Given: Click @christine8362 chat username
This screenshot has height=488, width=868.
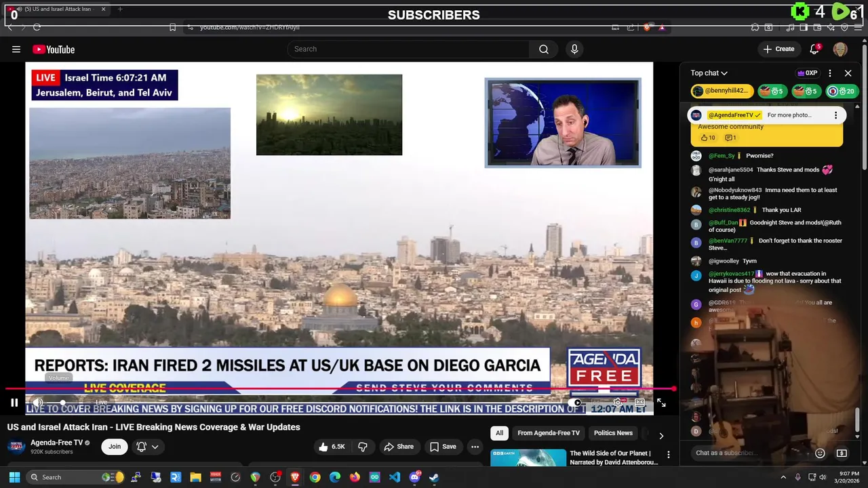Looking at the screenshot, I should 730,210.
